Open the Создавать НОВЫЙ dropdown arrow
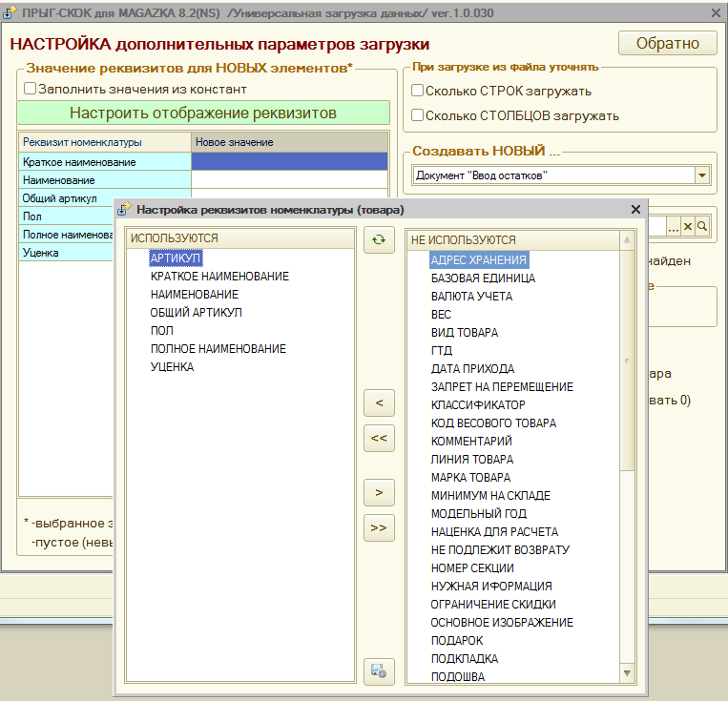Viewport: 728px width, 701px height. click(702, 175)
